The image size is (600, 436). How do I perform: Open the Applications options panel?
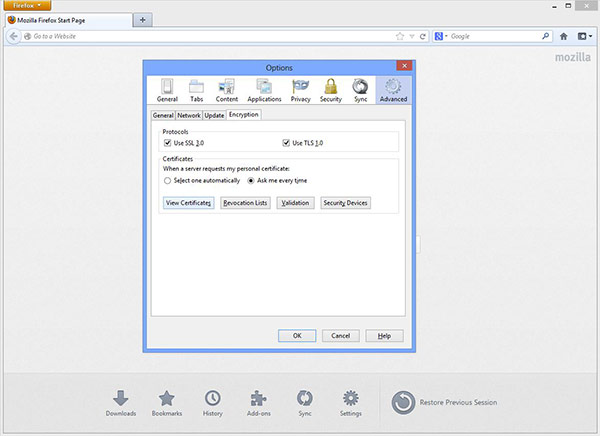264,89
